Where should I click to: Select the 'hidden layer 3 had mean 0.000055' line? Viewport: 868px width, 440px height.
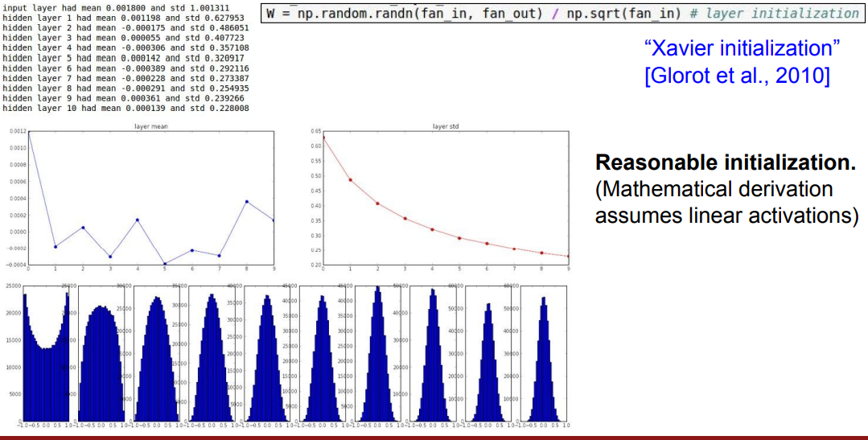coord(123,38)
